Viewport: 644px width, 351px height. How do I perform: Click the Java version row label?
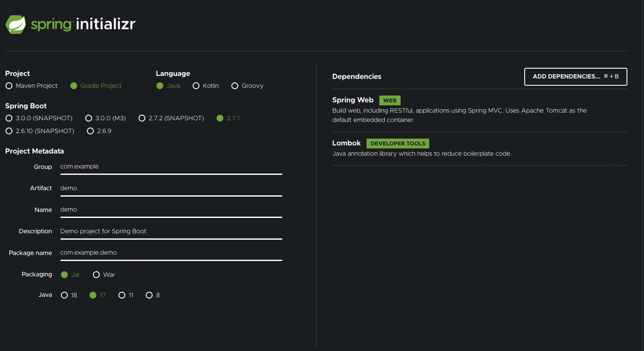45,295
